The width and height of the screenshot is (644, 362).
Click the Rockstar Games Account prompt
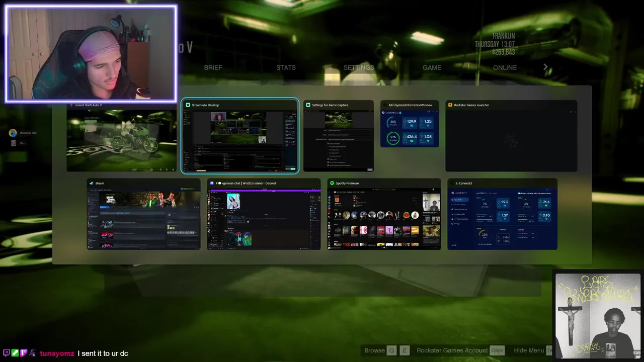452,350
